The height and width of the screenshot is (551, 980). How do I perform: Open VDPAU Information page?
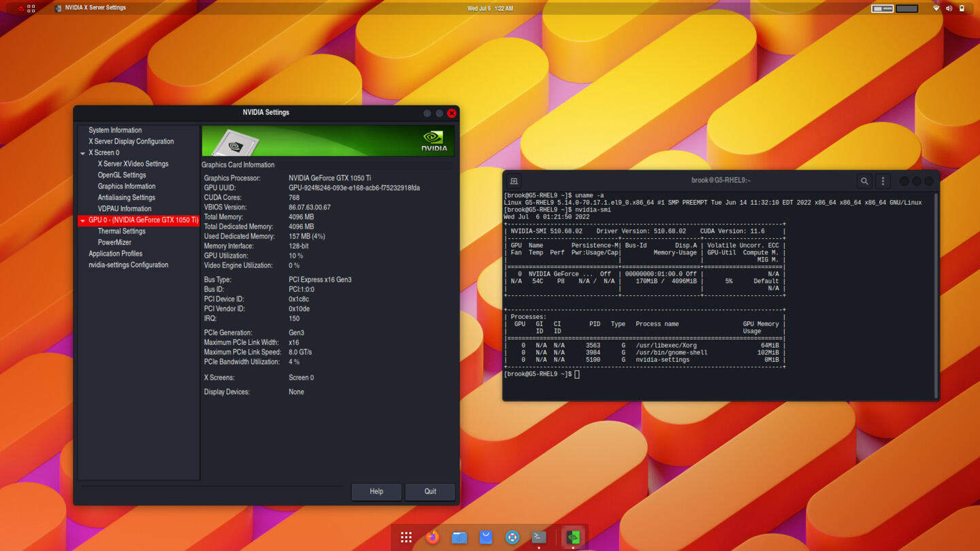click(x=125, y=209)
